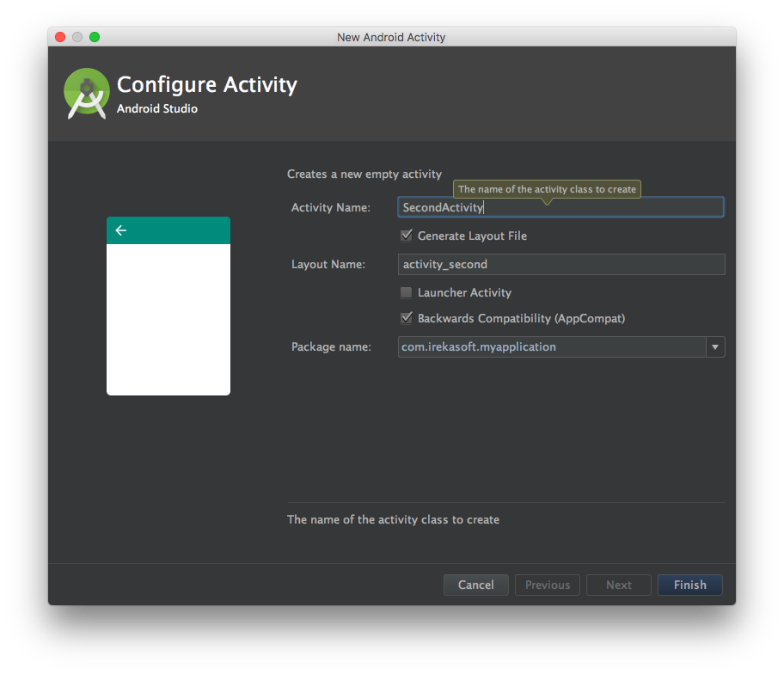
Task: Click the Finish button
Action: (x=690, y=585)
